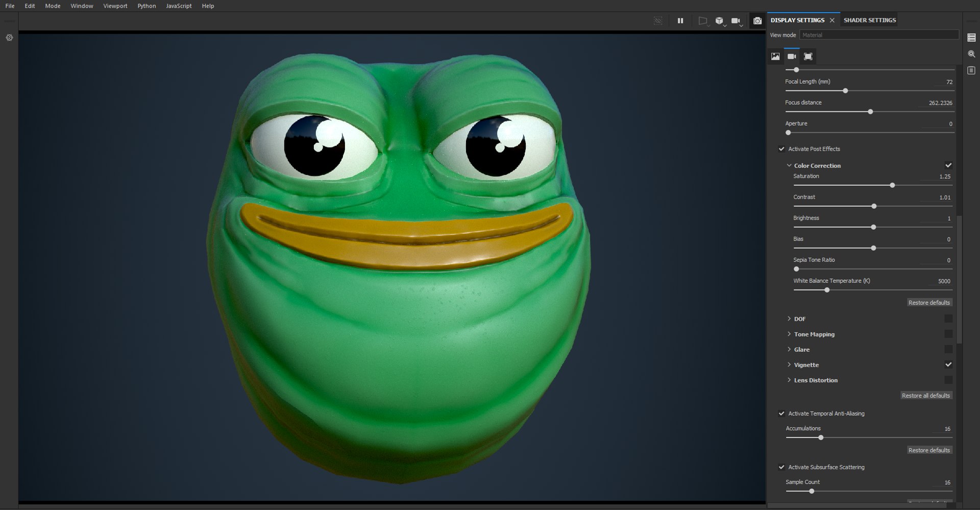Click the Brightness slider handle

click(x=873, y=227)
